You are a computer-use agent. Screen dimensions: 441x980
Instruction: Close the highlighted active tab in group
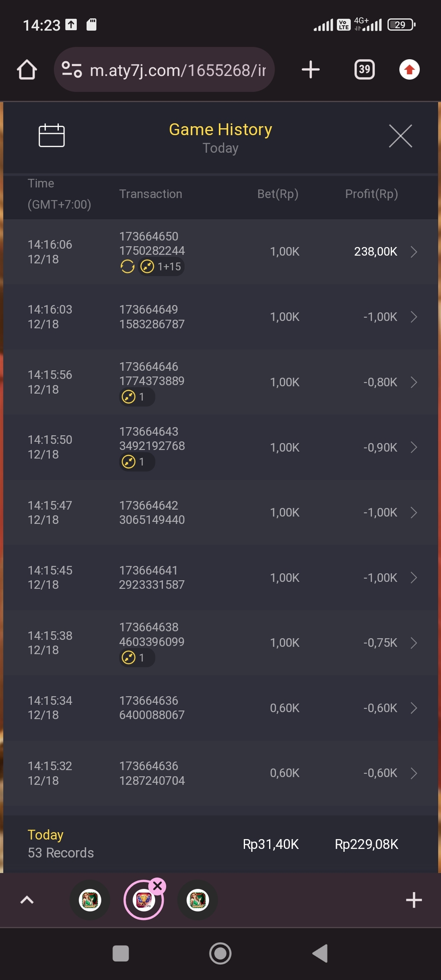[x=158, y=886]
